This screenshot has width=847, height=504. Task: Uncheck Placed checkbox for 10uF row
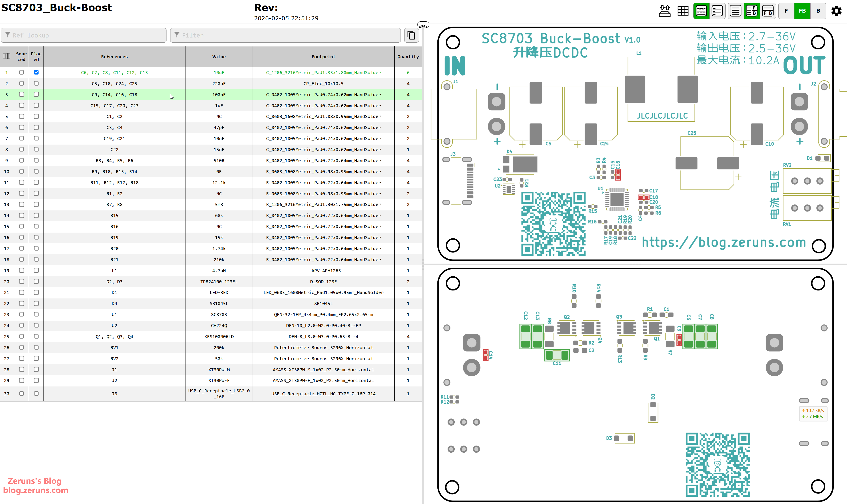(x=36, y=72)
